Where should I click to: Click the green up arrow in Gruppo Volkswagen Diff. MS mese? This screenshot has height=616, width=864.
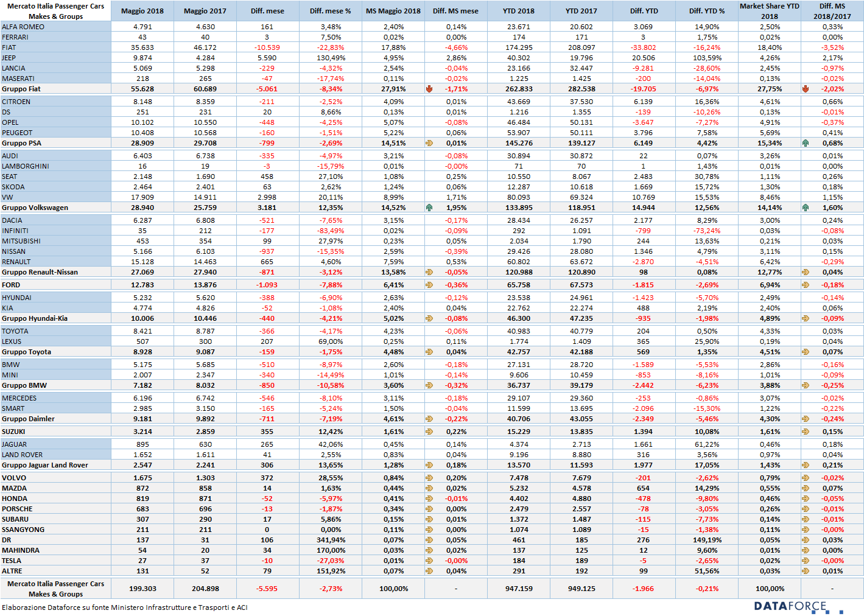coord(429,208)
